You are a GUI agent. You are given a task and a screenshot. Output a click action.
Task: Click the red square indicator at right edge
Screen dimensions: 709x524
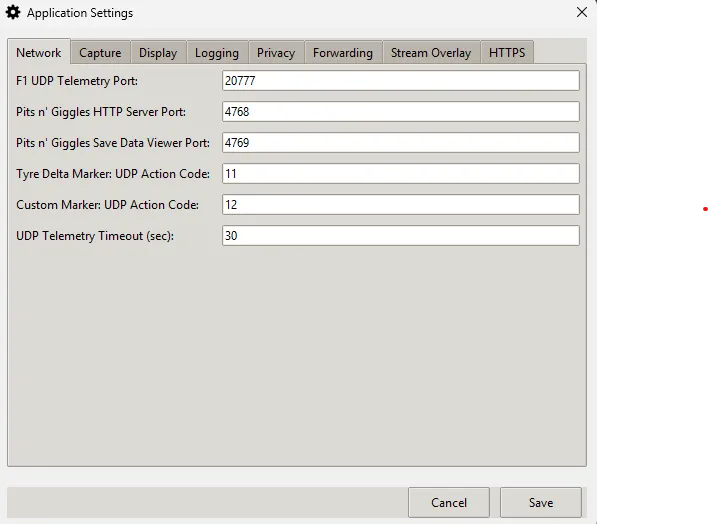(x=704, y=208)
